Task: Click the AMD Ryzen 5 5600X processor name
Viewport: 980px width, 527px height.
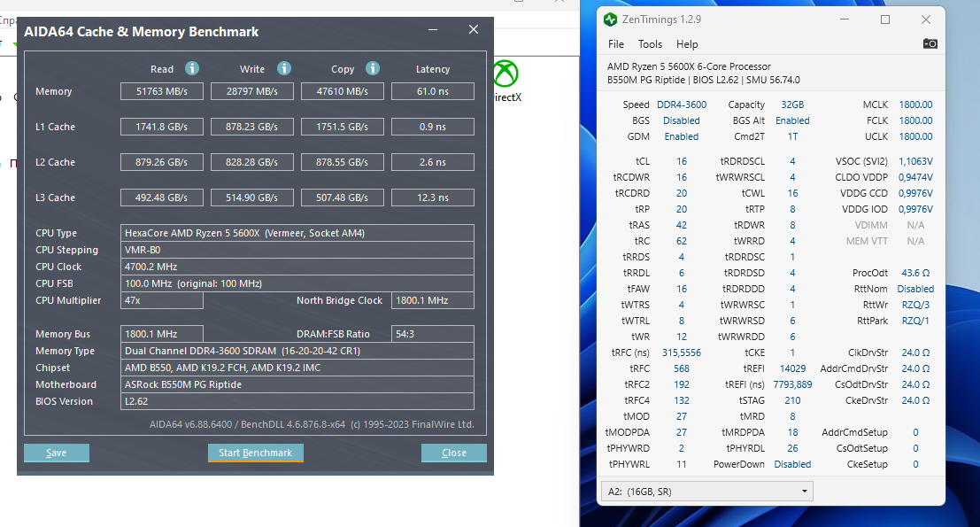Action: pyautogui.click(x=689, y=66)
